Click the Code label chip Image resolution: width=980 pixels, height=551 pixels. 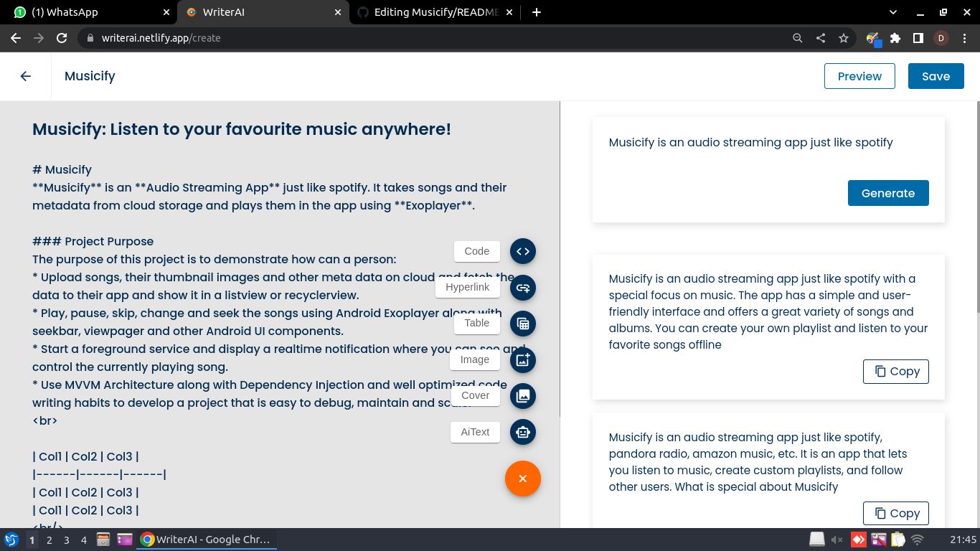(477, 251)
